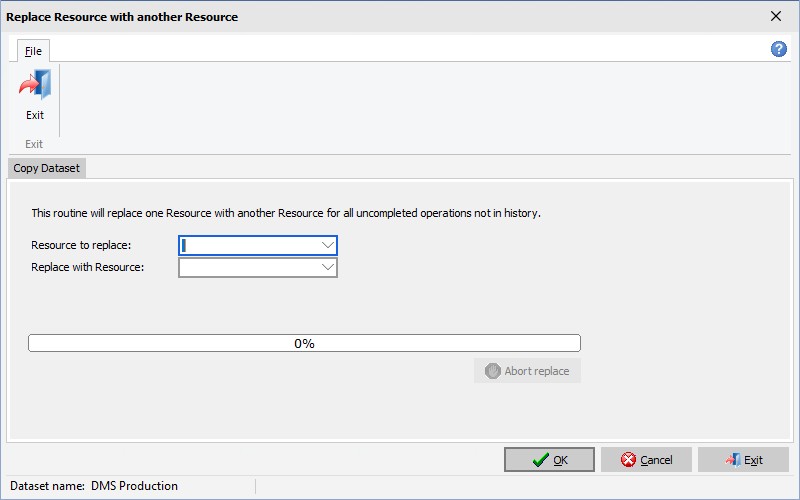Click the Dataset name status bar panel
Screen dimensions: 800x500
(x=132, y=486)
